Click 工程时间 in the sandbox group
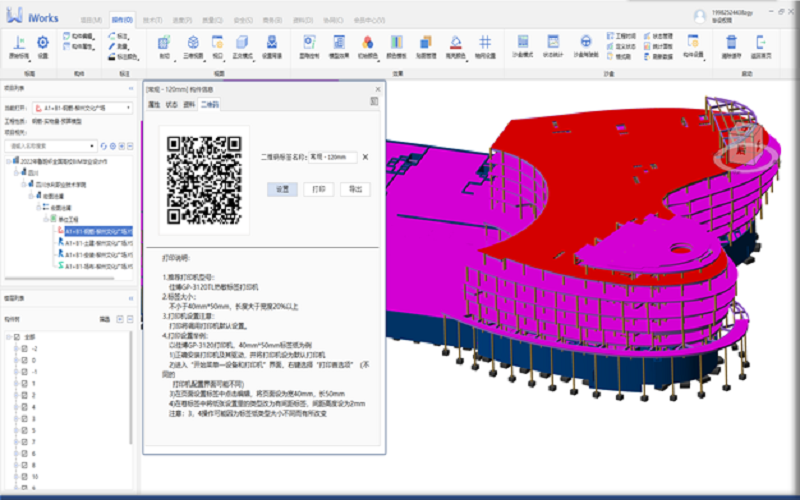The image size is (800, 500). point(621,36)
